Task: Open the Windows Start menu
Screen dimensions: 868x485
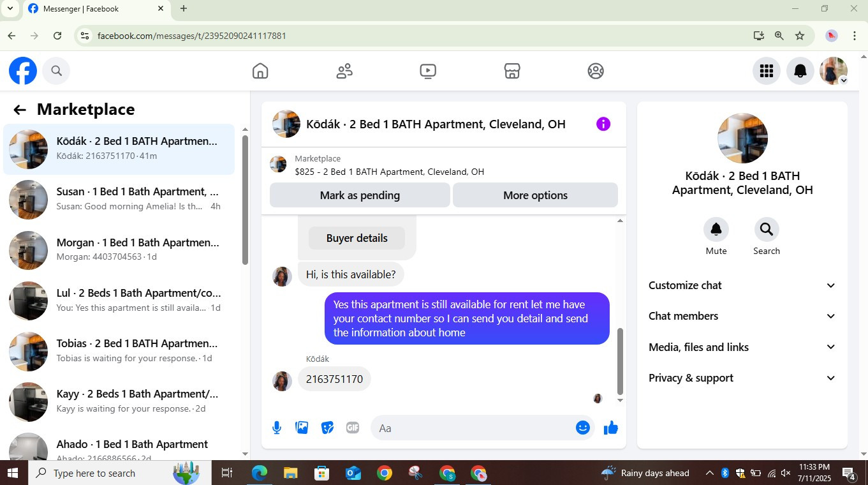Action: coord(12,473)
